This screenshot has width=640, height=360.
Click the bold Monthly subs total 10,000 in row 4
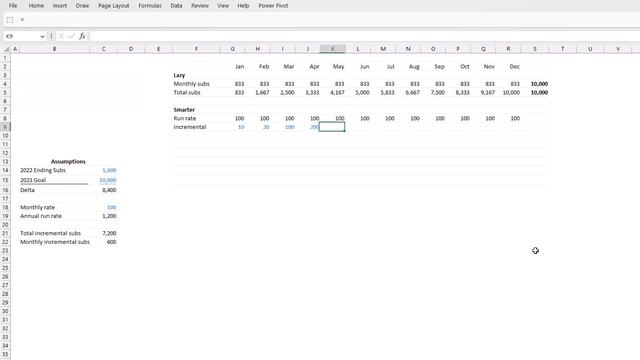click(x=539, y=84)
